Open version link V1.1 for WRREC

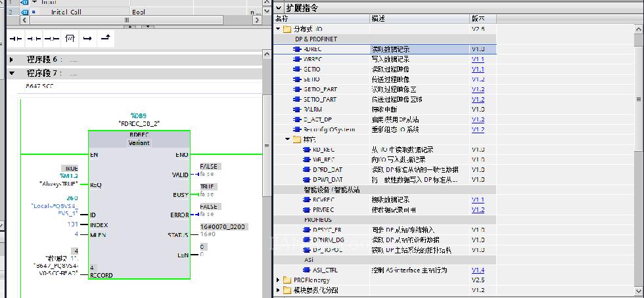[x=478, y=59]
